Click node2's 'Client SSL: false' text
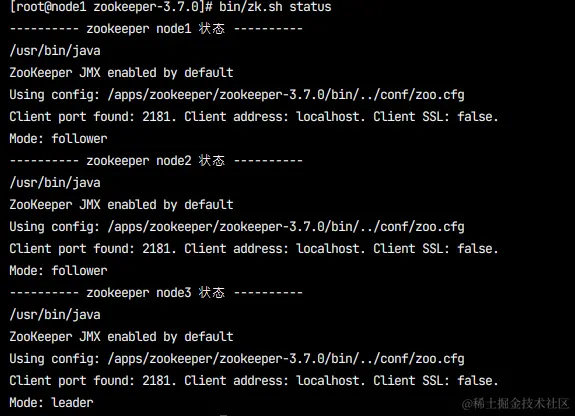Viewport: 575px width, 416px height. click(436, 249)
